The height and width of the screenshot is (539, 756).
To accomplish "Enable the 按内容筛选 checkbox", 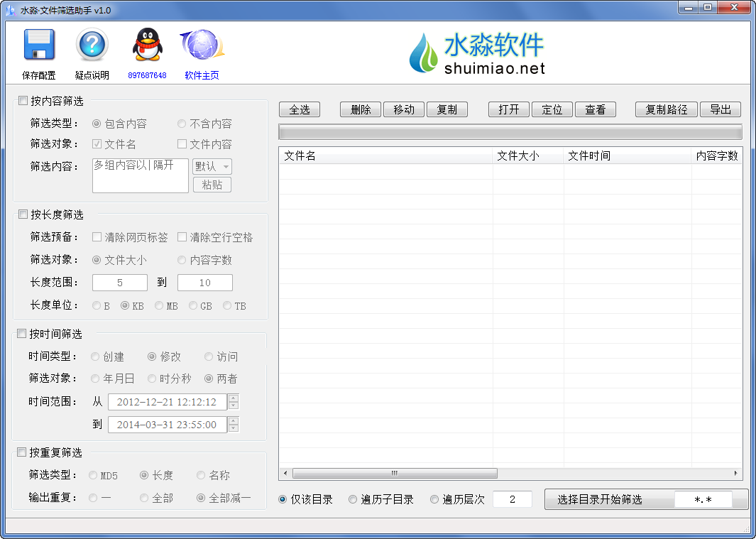I will tap(23, 100).
